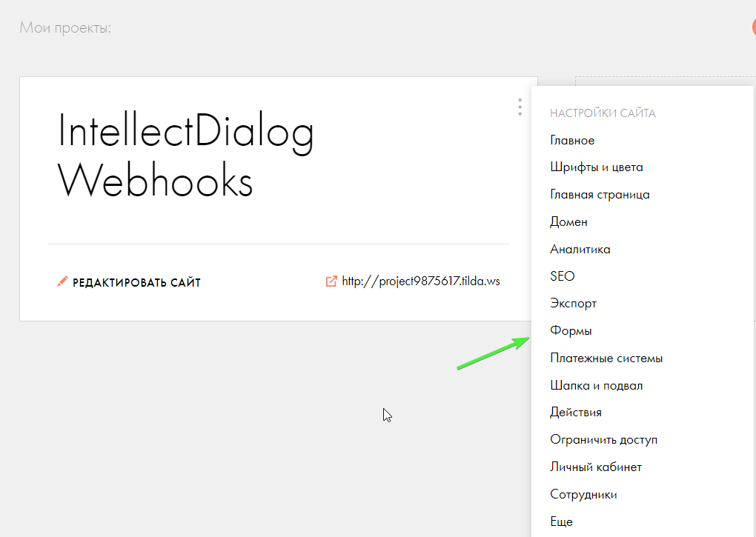756x537 pixels.
Task: Choose Действия from the menu
Action: 575,413
